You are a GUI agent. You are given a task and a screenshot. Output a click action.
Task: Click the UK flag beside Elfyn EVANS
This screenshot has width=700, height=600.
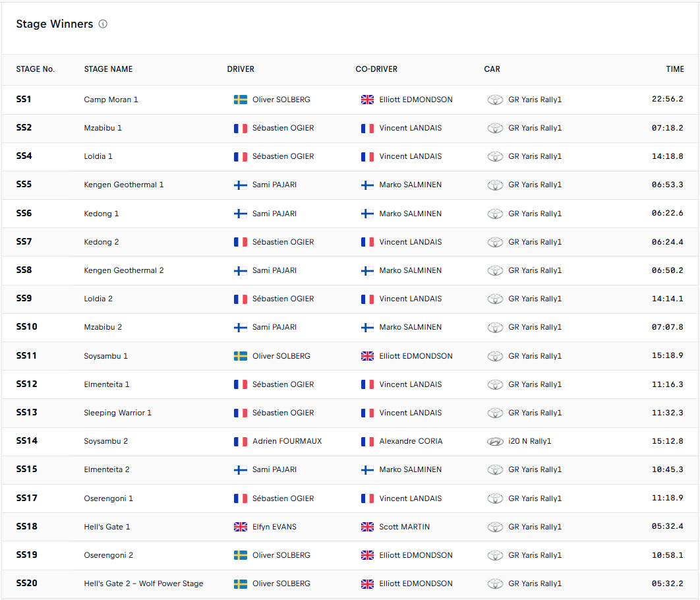point(241,527)
